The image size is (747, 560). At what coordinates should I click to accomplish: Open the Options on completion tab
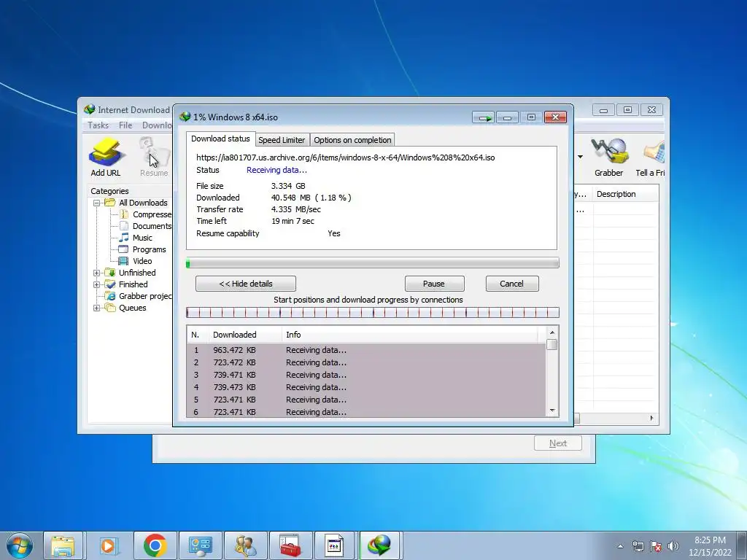[352, 140]
